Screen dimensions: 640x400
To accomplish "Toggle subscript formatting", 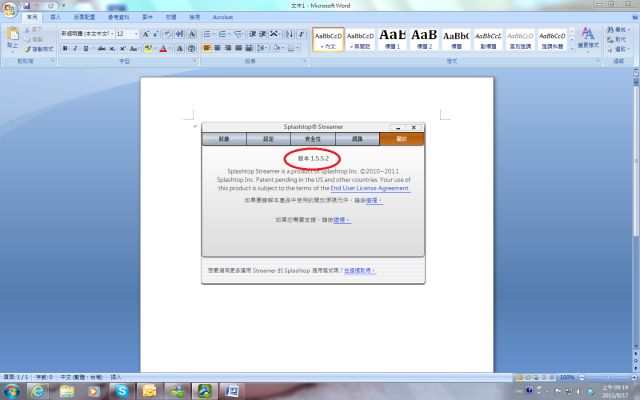I will [x=112, y=49].
